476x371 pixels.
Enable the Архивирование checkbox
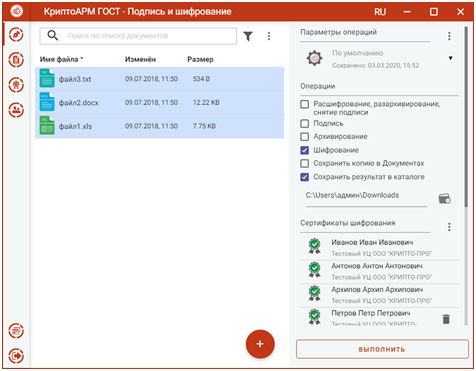click(304, 137)
